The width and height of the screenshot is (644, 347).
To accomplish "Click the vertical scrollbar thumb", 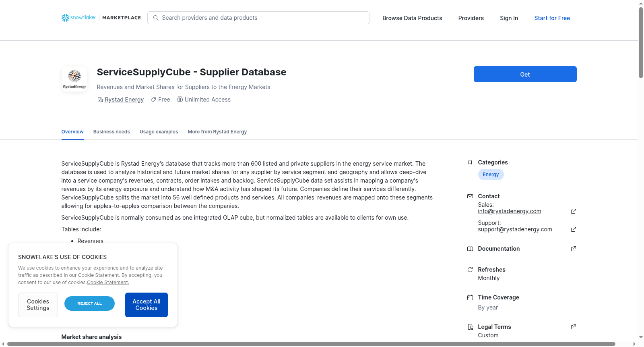I will 641,42.
